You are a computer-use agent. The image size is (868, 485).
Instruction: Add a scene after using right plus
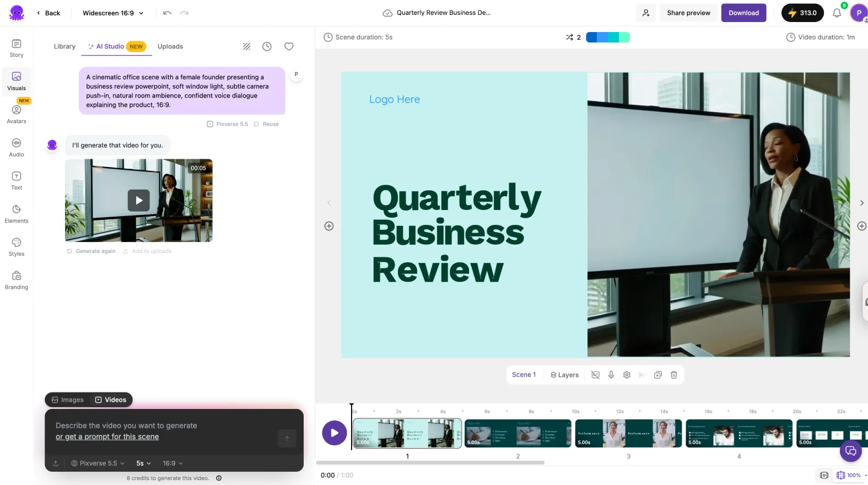(862, 226)
